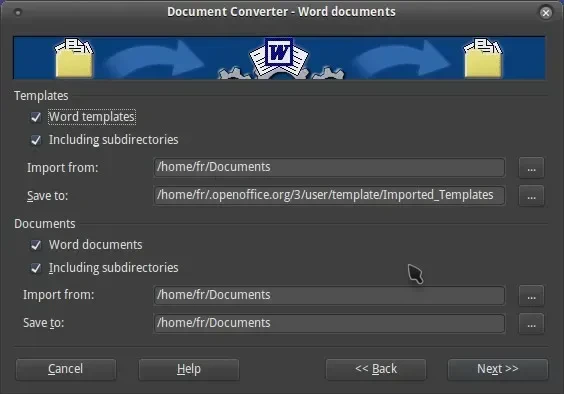The height and width of the screenshot is (394, 564).
Task: Browse for the Documents Import from folder
Action: (x=531, y=296)
